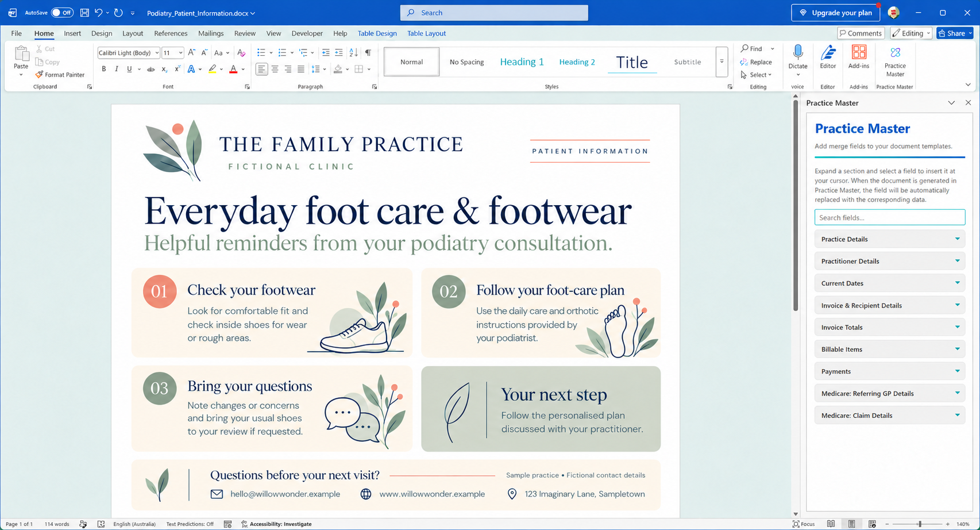Open the Editor review tool
Image resolution: width=980 pixels, height=530 pixels.
point(828,57)
